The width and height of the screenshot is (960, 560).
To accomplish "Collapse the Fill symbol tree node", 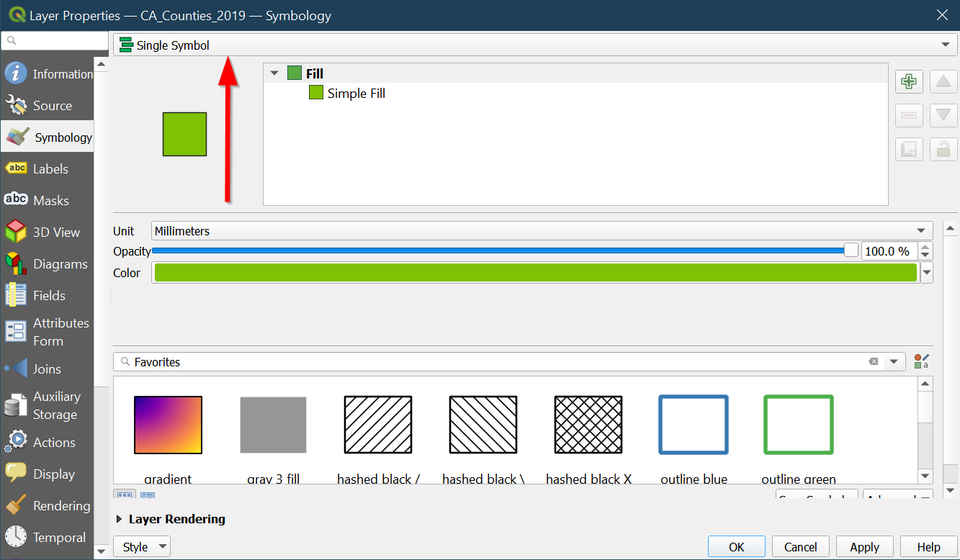I will click(274, 73).
